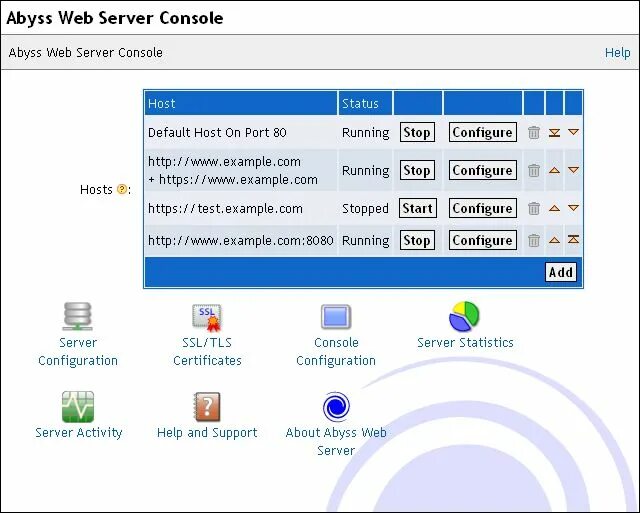Click the About Abyss Web Server text link
This screenshot has width=640, height=513.
(x=336, y=441)
